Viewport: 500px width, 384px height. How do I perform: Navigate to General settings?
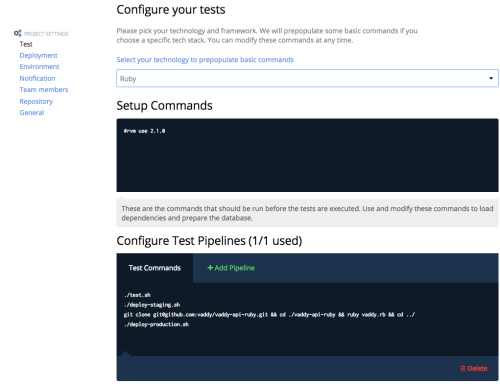[x=32, y=113]
